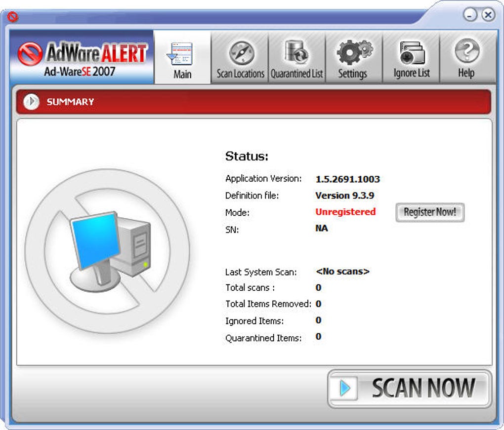Viewport: 504px width, 430px height.
Task: Click the red no-entry icon in title bar
Action: coord(12,17)
